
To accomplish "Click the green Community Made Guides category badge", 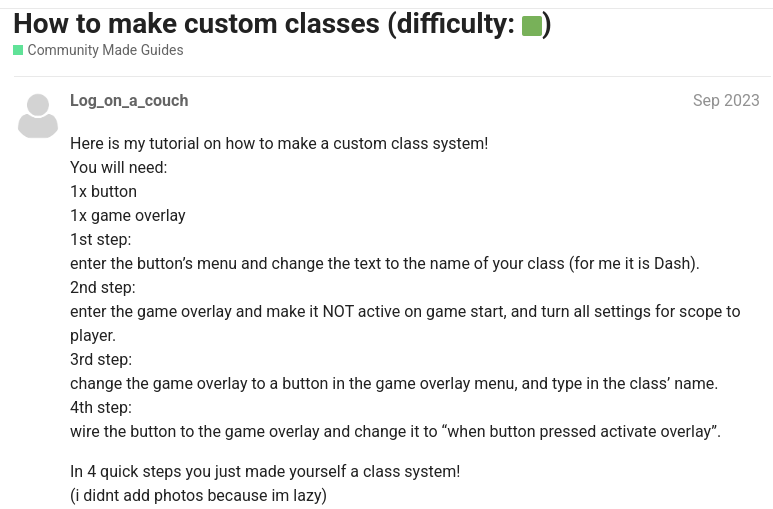I will pos(18,50).
